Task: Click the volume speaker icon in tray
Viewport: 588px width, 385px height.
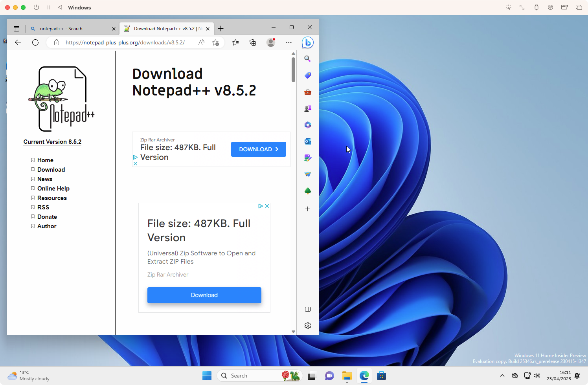Action: click(x=537, y=376)
